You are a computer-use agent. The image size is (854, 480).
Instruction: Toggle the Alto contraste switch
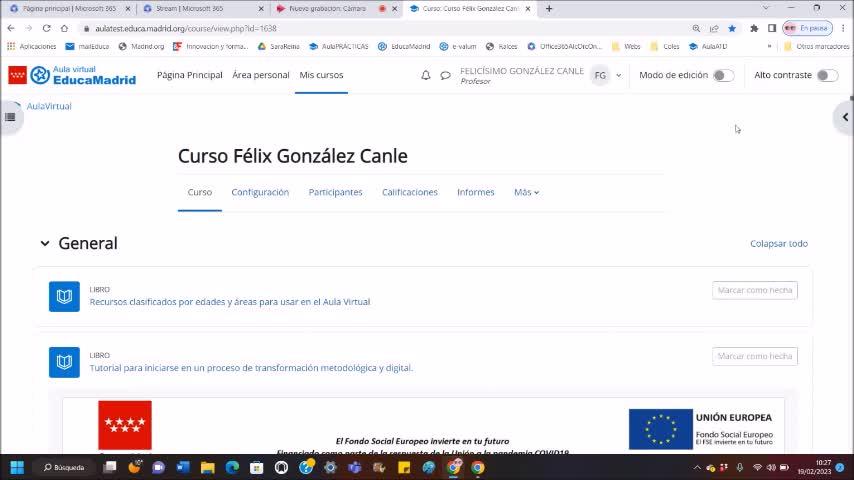coord(827,75)
